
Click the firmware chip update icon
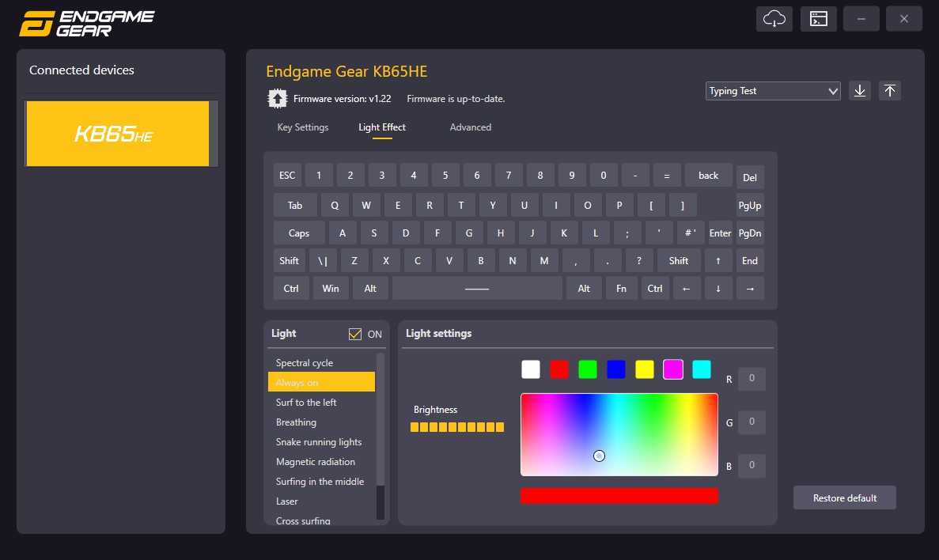[277, 98]
